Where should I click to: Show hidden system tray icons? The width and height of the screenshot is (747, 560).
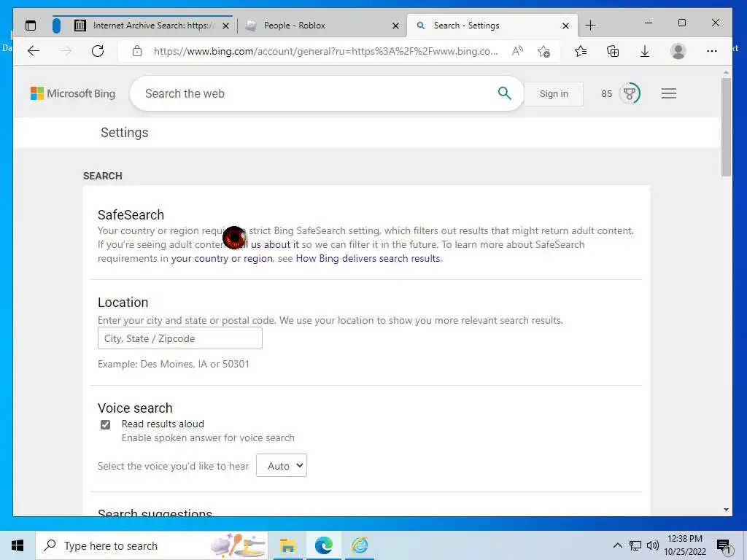click(617, 545)
